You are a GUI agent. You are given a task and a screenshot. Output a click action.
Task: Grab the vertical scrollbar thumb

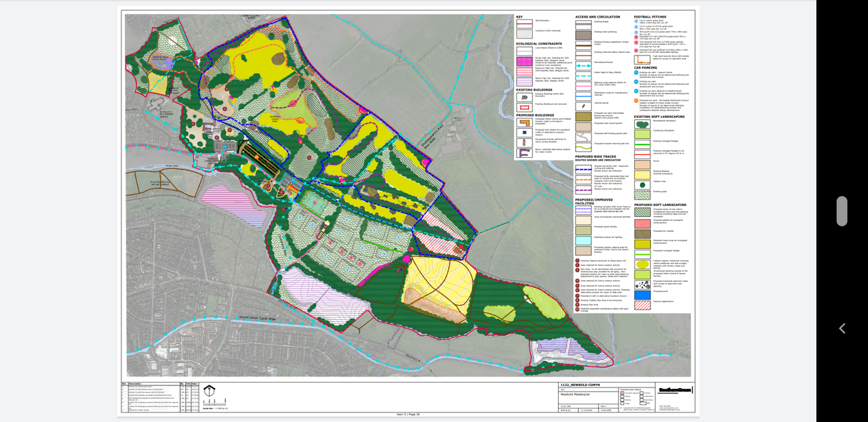coord(842,211)
